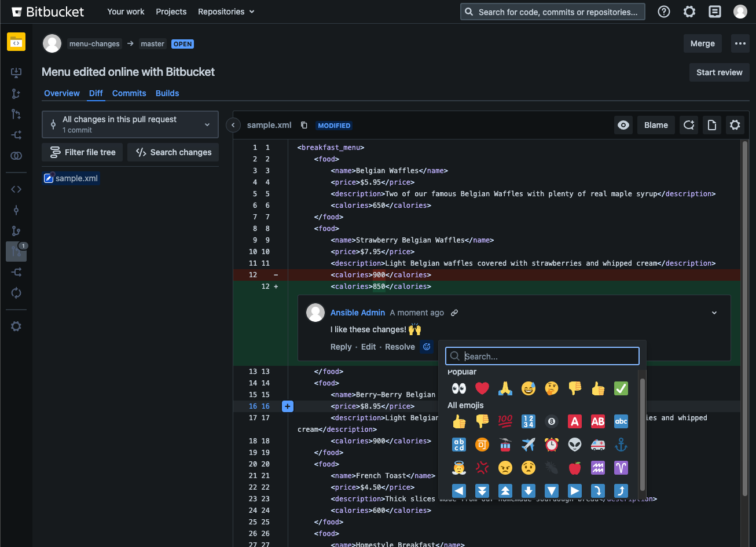Switch to the Builds tab
This screenshot has height=547, width=756.
167,93
